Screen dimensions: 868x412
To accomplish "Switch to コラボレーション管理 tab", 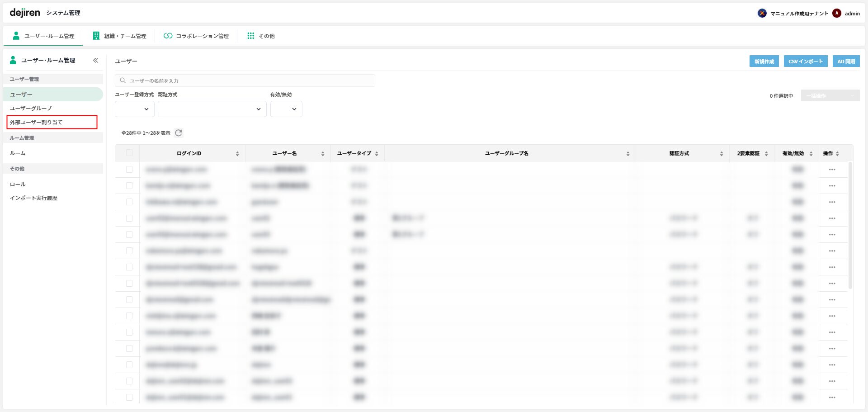I will point(196,36).
